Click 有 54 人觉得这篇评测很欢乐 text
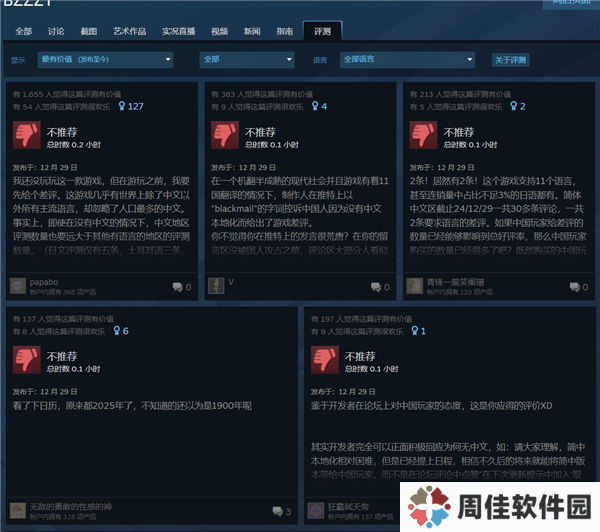Image resolution: width=600 pixels, height=532 pixels. [x=61, y=107]
